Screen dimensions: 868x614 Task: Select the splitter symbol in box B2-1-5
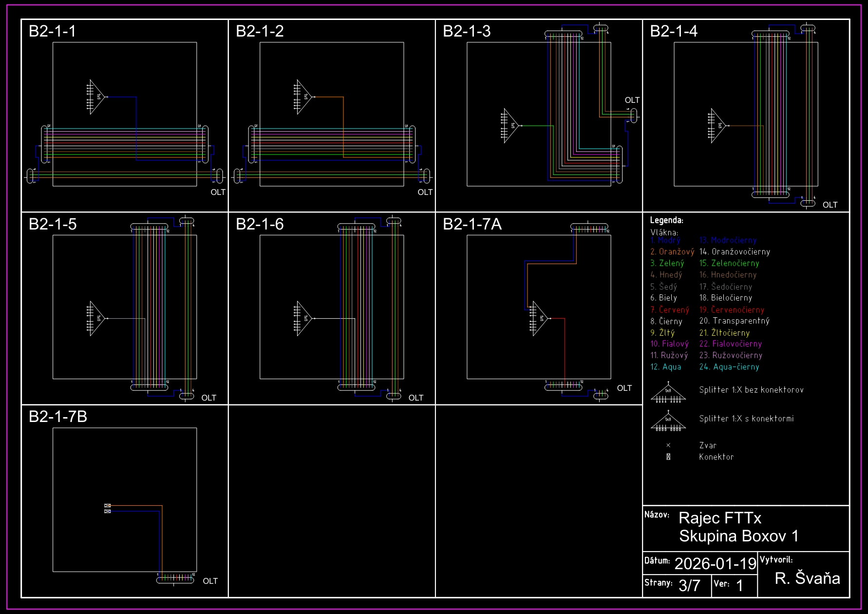[x=97, y=318]
